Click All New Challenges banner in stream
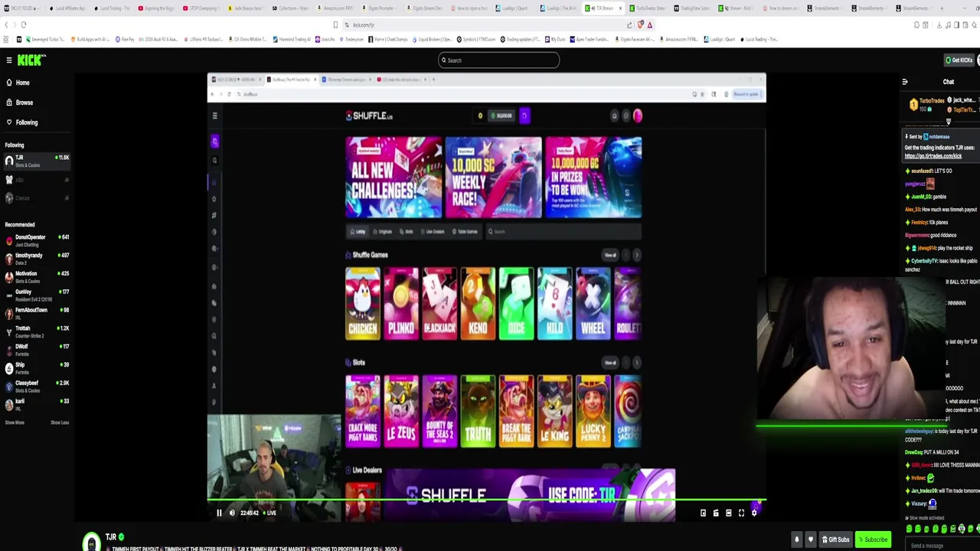Viewport: 980px width, 551px height. (x=394, y=178)
